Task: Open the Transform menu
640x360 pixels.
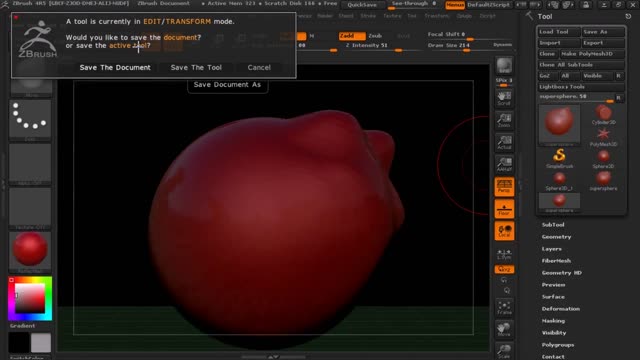Action: click(x=436, y=16)
